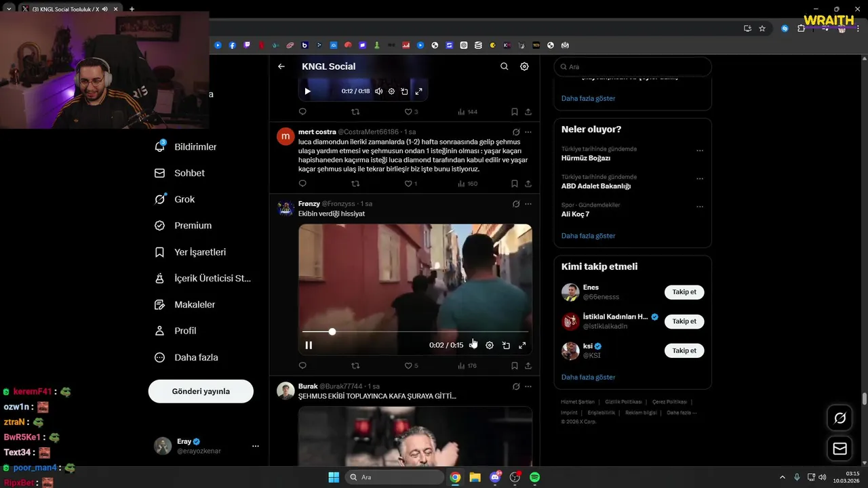Viewport: 868px width, 488px height.
Task: Go back using the arrow beside KNGL Social
Action: click(x=281, y=66)
